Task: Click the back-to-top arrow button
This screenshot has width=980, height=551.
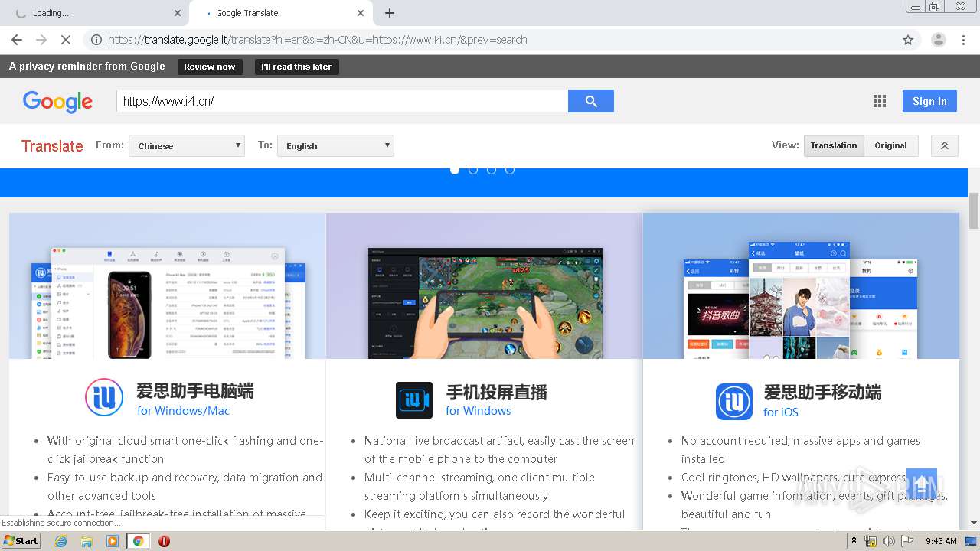Action: point(922,484)
